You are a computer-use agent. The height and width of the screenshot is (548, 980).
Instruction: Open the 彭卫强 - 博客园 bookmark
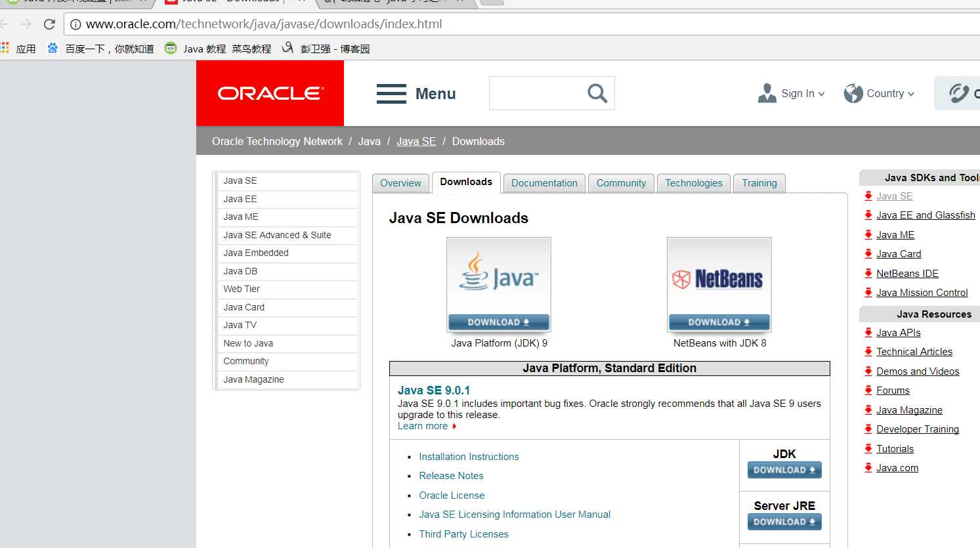coord(326,49)
